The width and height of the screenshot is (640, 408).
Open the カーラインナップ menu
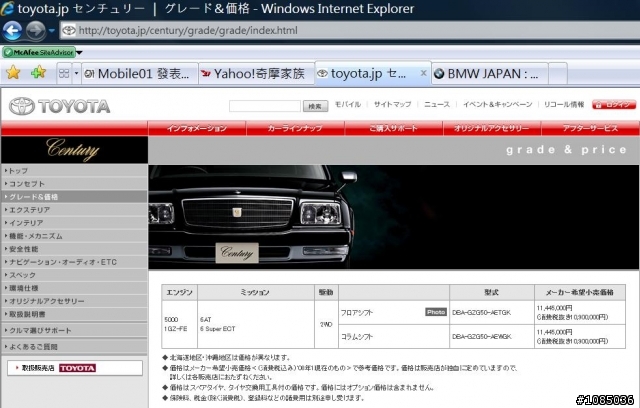click(x=295, y=128)
